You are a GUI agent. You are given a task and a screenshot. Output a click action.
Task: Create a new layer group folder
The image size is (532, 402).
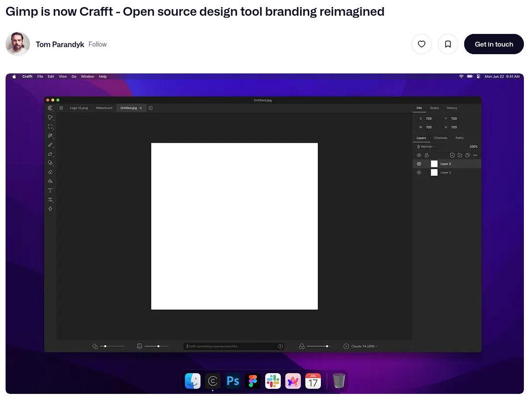[x=460, y=155]
